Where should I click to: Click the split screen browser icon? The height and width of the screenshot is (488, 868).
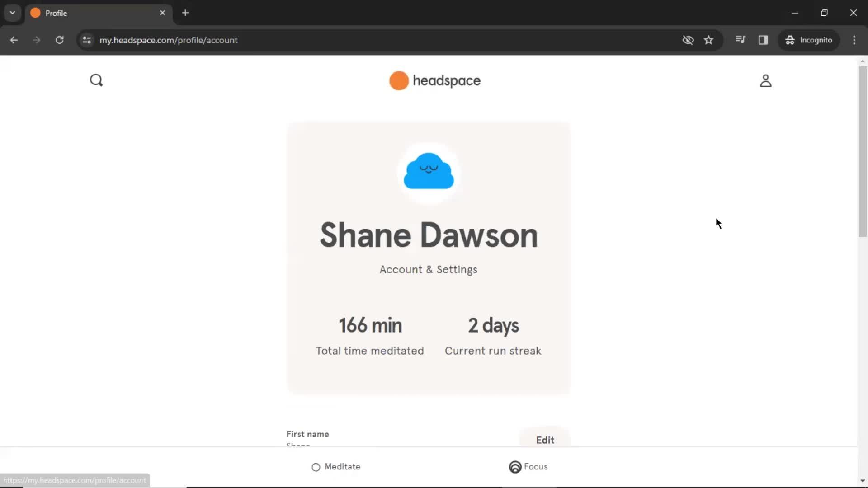(x=763, y=40)
